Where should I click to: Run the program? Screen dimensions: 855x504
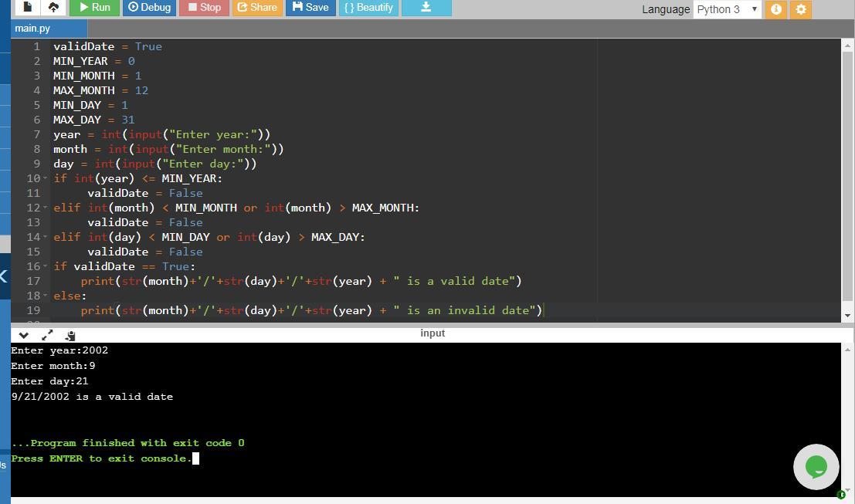(x=94, y=7)
